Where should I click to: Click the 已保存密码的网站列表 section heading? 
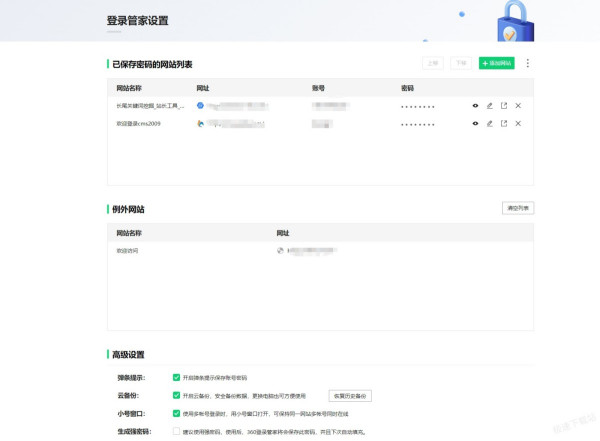coord(152,64)
